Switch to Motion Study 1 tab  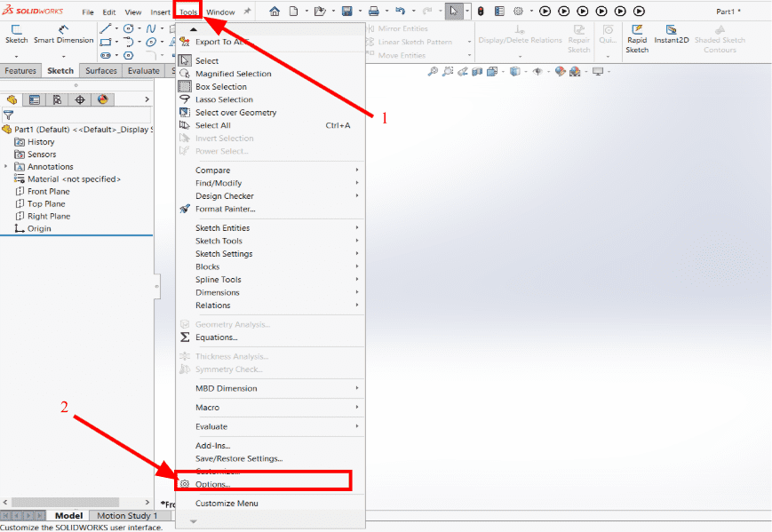[127, 515]
